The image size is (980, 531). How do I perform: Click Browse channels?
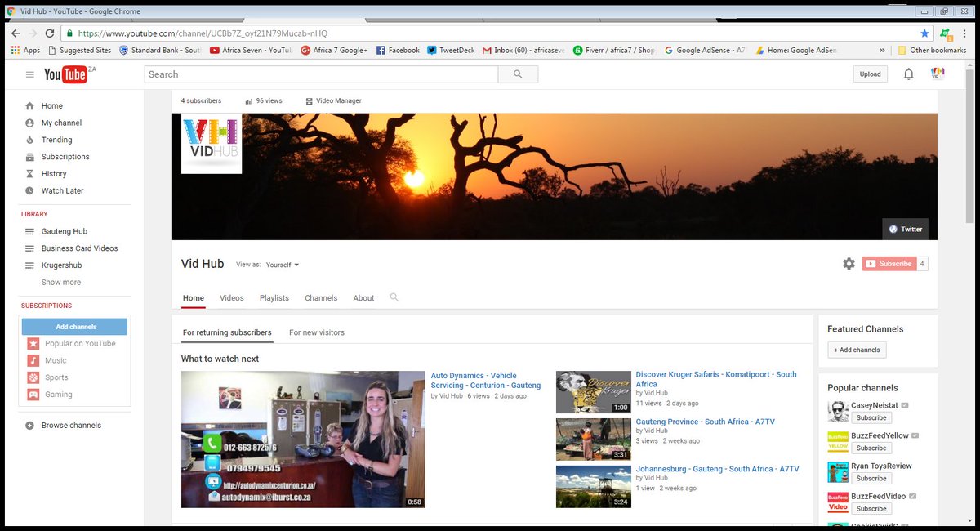point(64,426)
